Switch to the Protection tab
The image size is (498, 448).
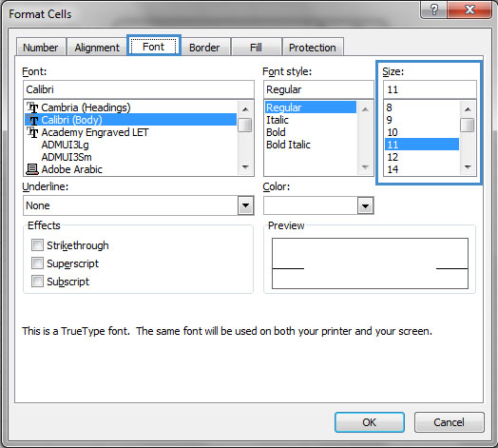click(313, 48)
